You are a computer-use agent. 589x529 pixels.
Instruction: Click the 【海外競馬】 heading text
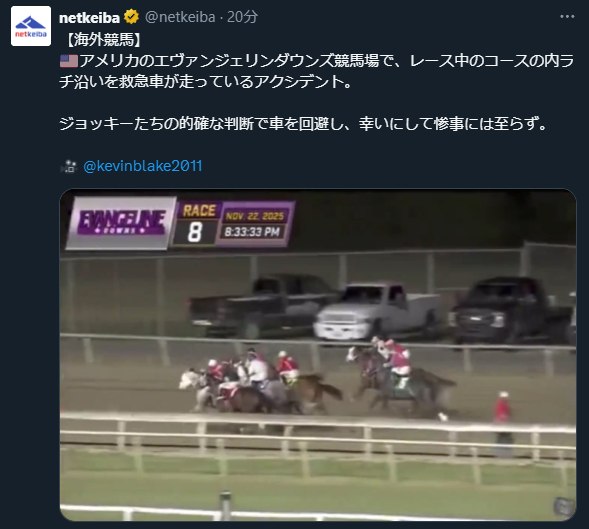click(104, 40)
